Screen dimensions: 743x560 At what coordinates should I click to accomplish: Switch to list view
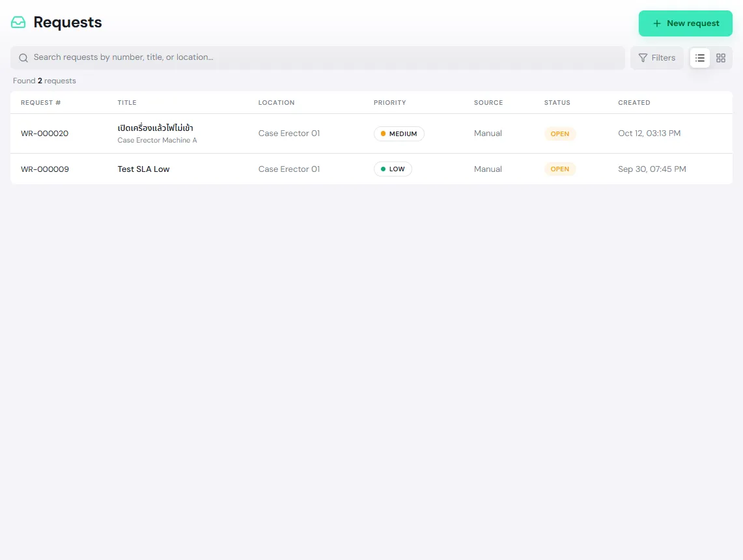click(x=699, y=58)
